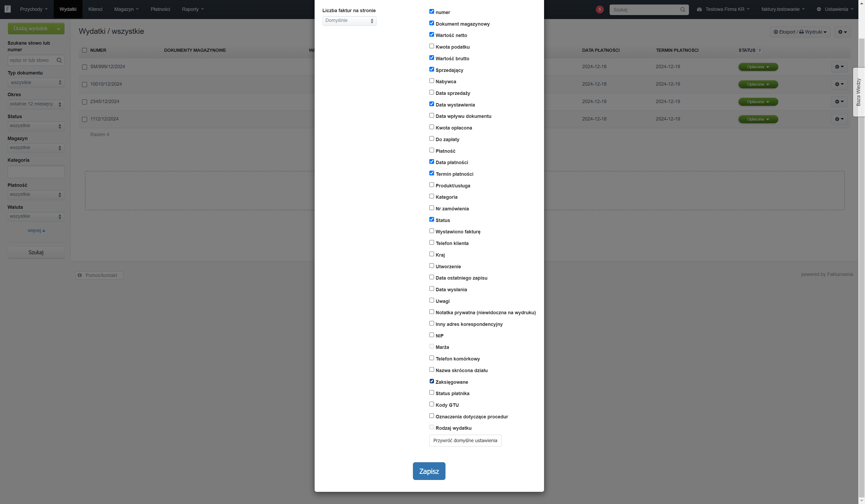Click the magnifier icon in top search bar
Viewport: 865px width, 504px height.
pos(682,10)
